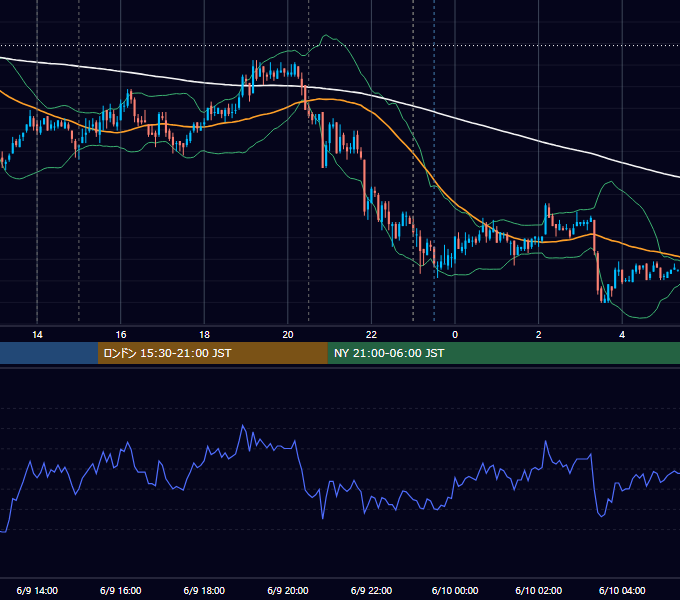Click the 2 hour label on chart axis
This screenshot has width=680, height=600.
tap(539, 335)
